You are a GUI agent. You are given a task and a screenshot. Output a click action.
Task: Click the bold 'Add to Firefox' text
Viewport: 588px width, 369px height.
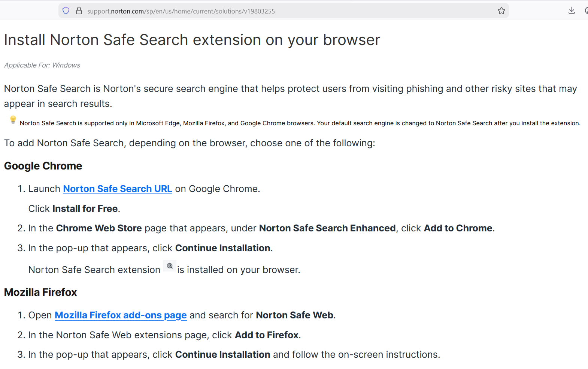coord(266,335)
